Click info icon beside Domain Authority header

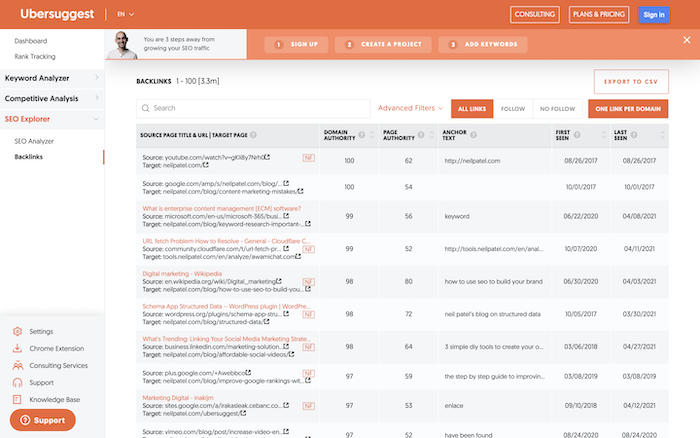362,135
